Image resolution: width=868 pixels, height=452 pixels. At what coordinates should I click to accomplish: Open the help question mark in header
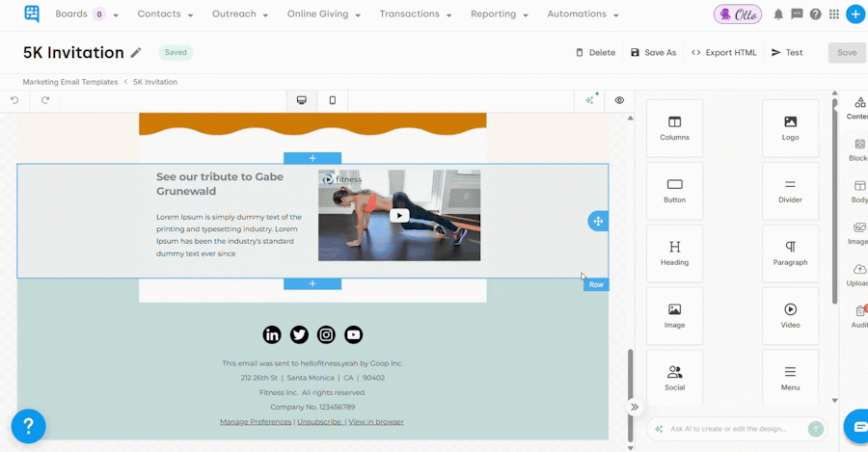coord(815,14)
